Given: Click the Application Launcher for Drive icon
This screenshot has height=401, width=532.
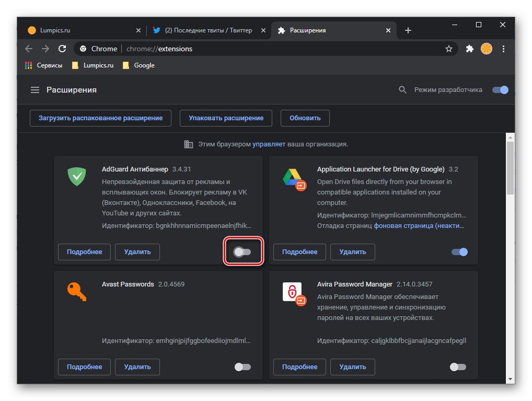Looking at the screenshot, I should pos(294,179).
